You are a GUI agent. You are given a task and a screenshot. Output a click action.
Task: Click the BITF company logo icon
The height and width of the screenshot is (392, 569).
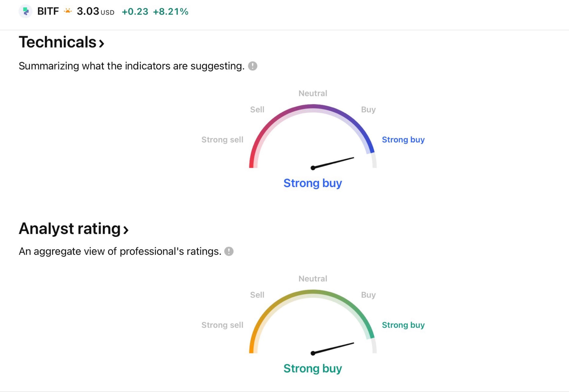26,11
